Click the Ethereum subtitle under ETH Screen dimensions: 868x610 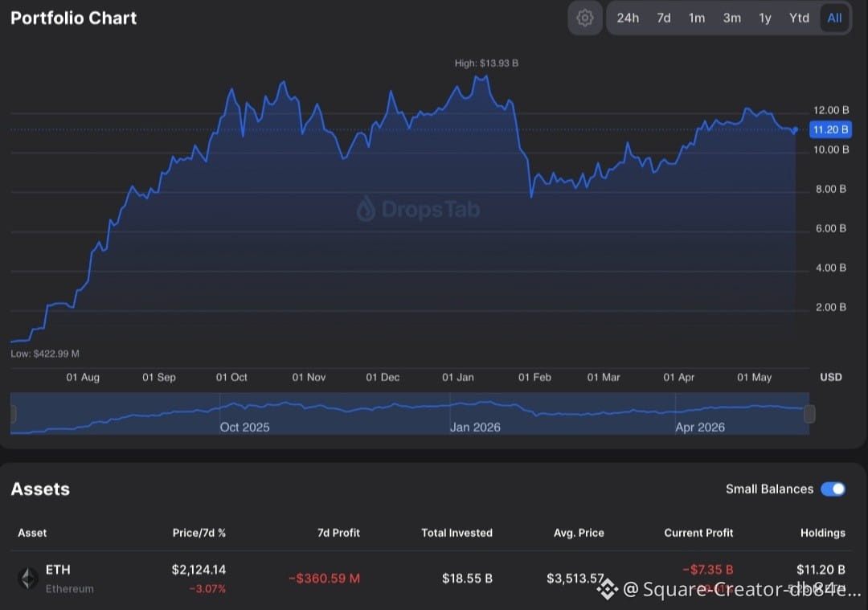70,589
